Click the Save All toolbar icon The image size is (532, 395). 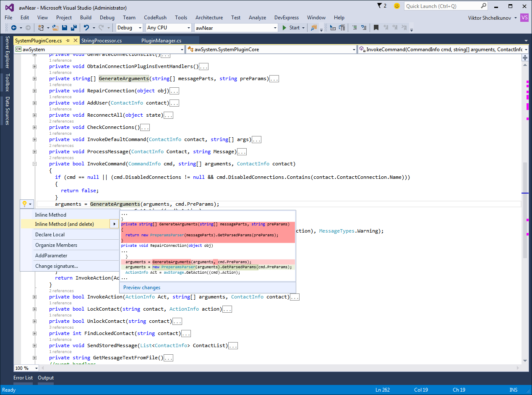[x=74, y=28]
